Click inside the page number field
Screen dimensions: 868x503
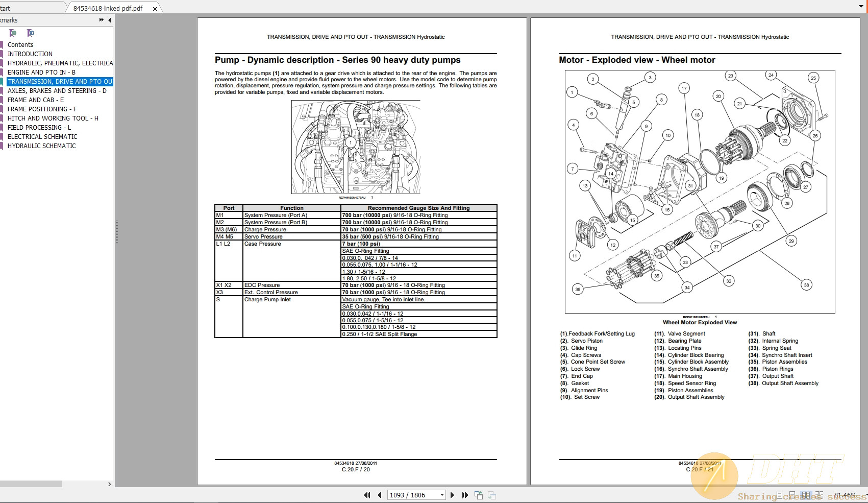coord(408,495)
